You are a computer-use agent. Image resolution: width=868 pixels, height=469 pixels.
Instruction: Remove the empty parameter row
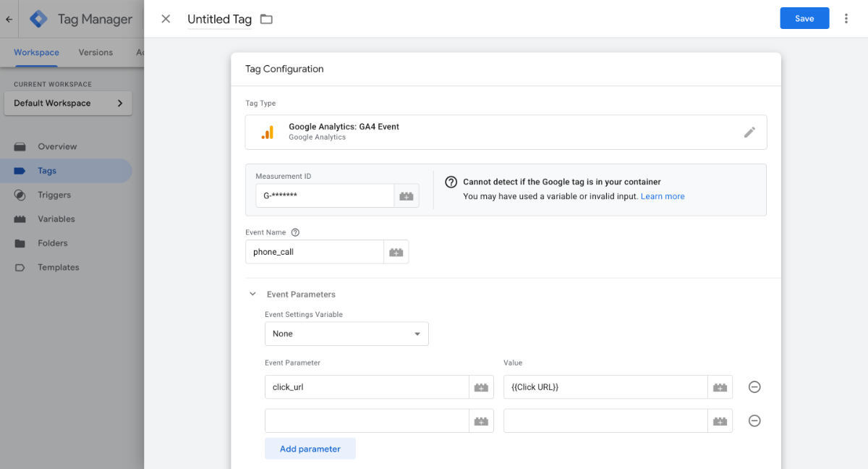(x=754, y=421)
